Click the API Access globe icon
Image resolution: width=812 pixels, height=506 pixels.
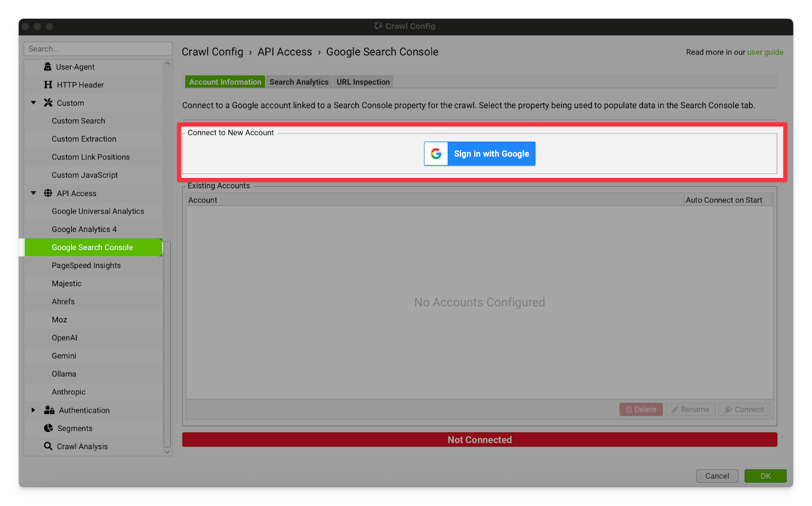pos(48,193)
